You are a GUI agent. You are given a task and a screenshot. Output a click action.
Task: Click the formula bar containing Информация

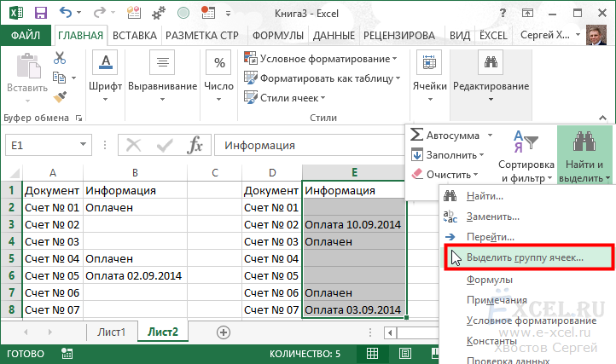(x=310, y=145)
